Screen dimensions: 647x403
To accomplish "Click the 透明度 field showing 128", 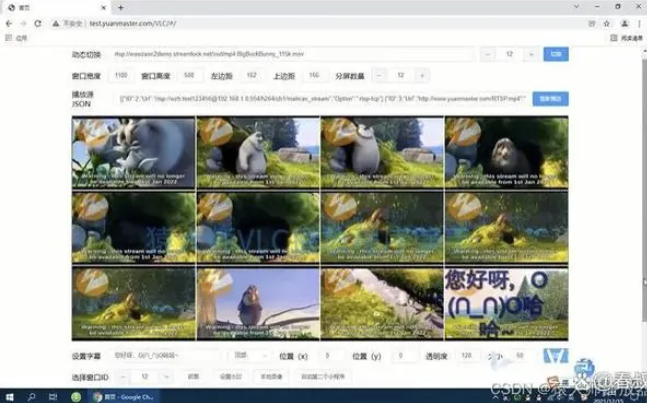I will click(x=468, y=356).
